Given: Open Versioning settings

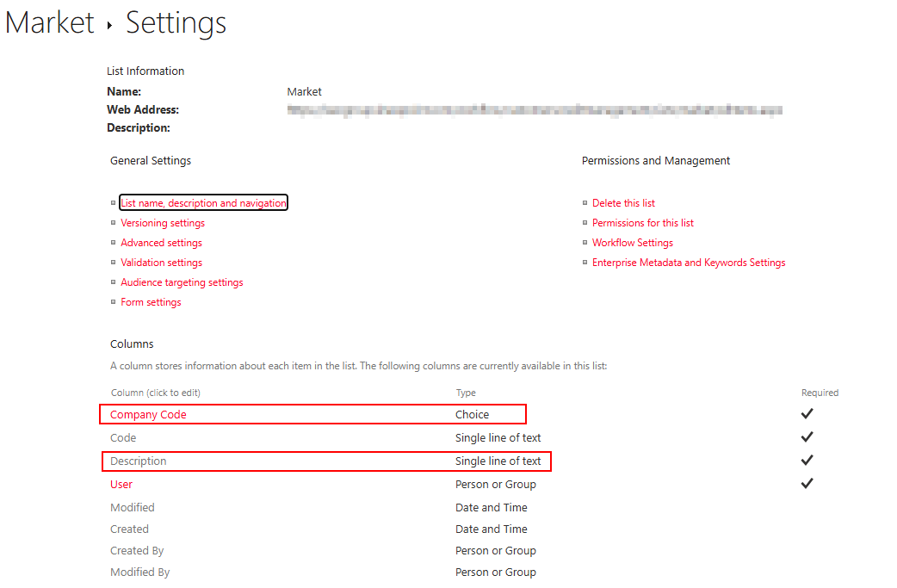Looking at the screenshot, I should pyautogui.click(x=163, y=223).
